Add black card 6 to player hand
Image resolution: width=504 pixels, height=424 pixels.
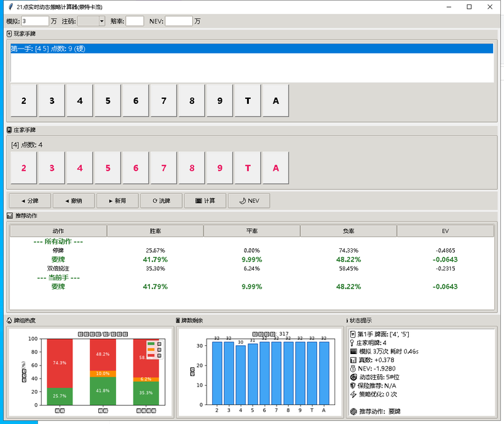click(135, 101)
